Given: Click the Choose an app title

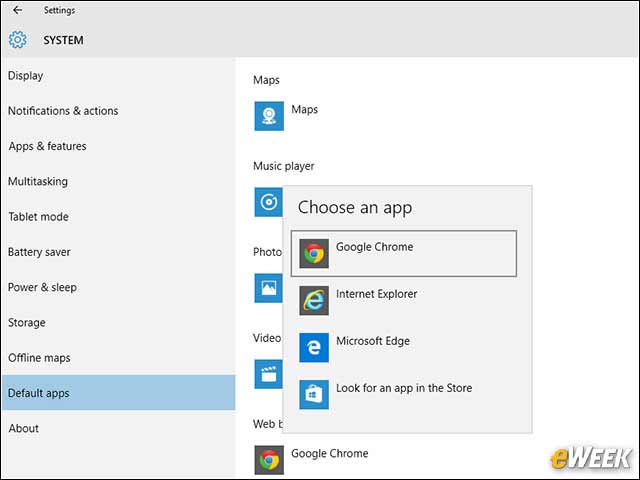Looking at the screenshot, I should click(x=355, y=208).
